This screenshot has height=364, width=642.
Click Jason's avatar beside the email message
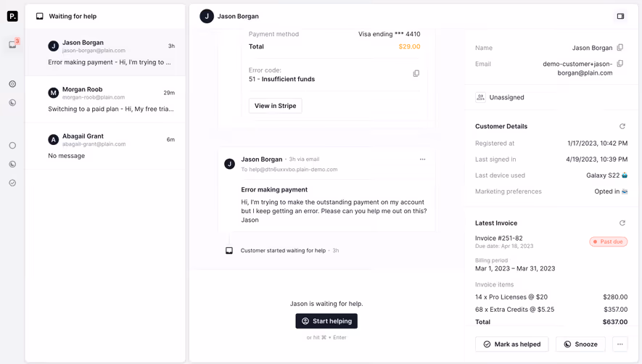tap(229, 164)
